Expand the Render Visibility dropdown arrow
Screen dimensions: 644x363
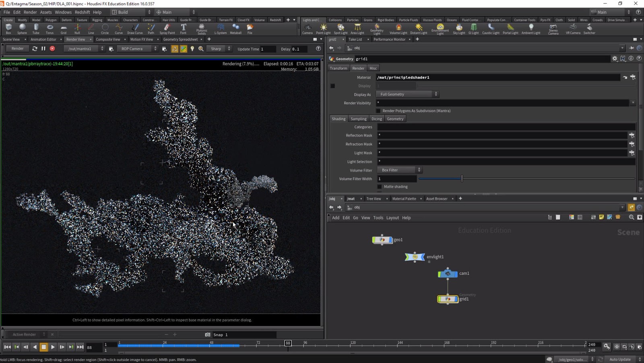click(633, 103)
